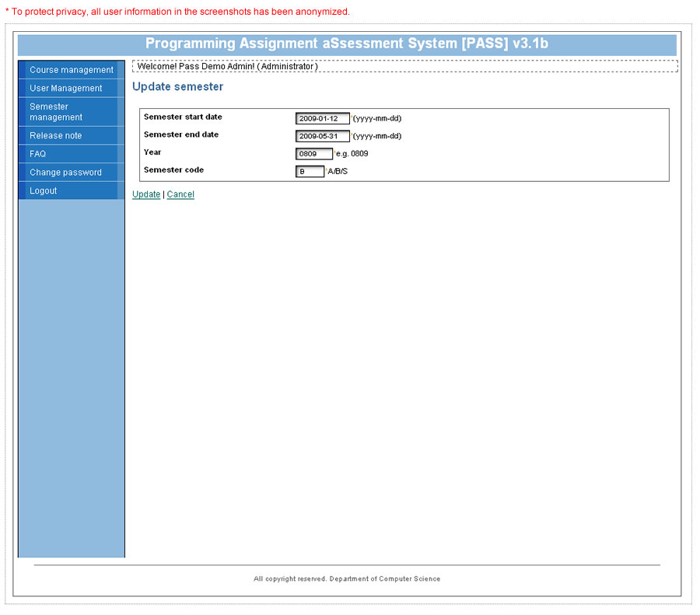Click the Welcome Pass Demo Admin text
The height and width of the screenshot is (615, 700).
coord(227,67)
